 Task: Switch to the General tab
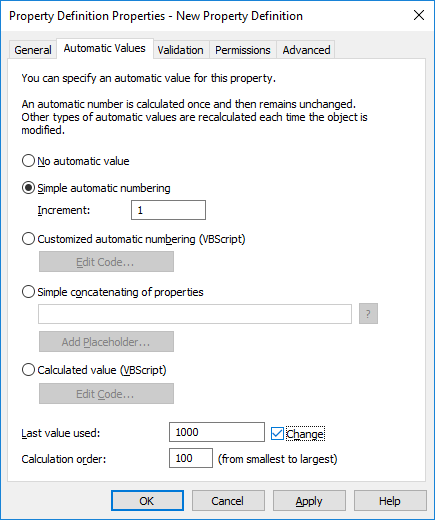click(x=33, y=50)
